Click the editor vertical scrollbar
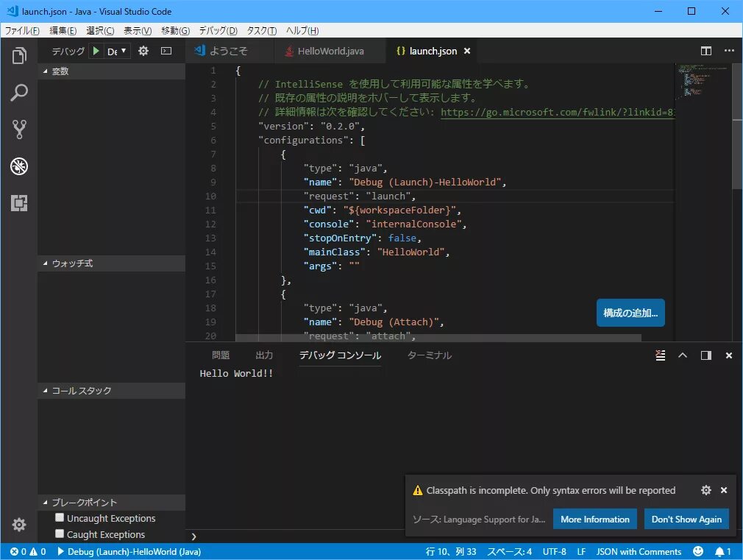 [737, 125]
